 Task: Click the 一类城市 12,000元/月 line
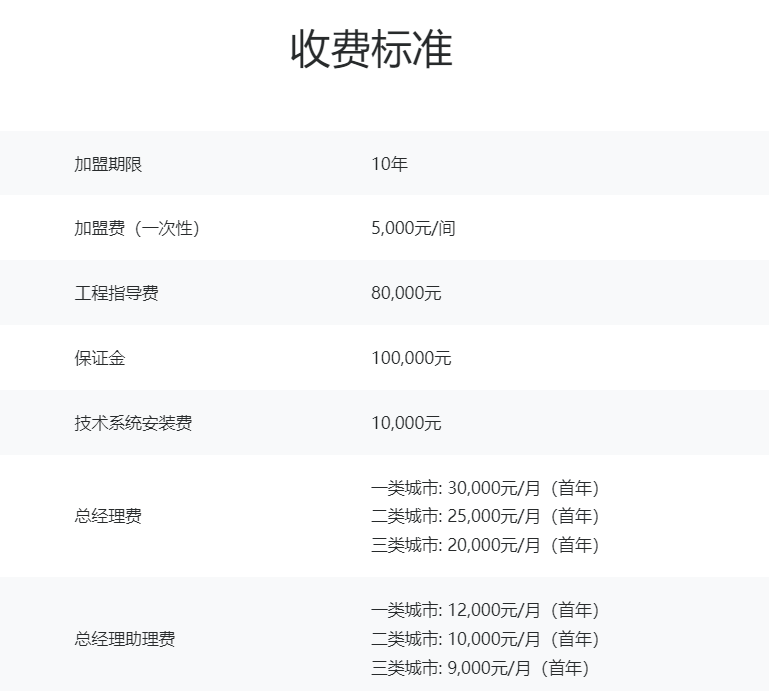485,611
